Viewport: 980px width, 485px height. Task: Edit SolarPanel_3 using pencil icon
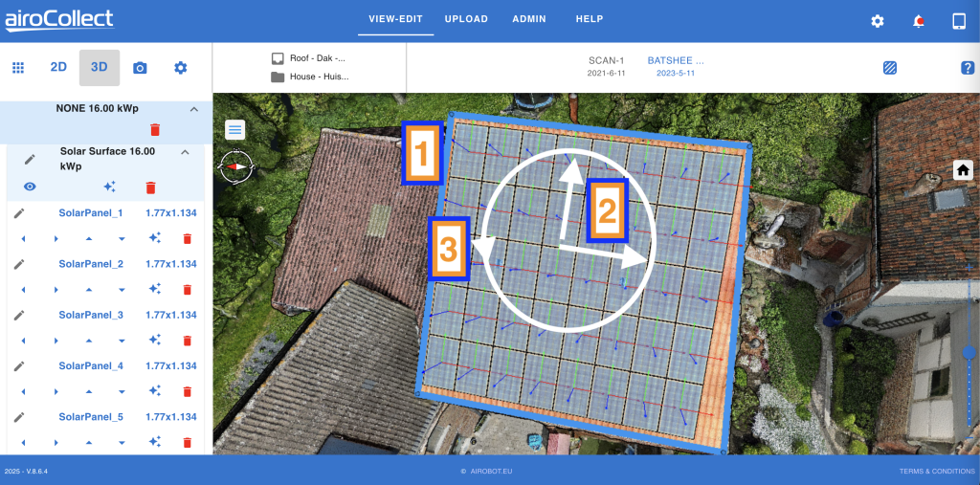(x=19, y=316)
